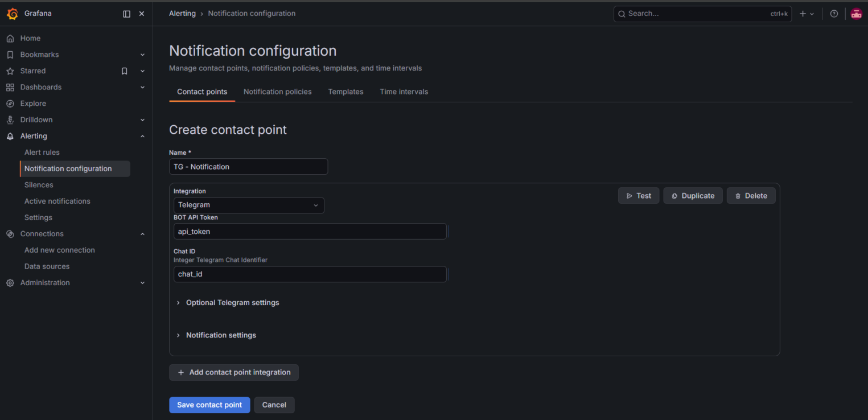Expand Optional Telegram settings
The width and height of the screenshot is (868, 420).
click(x=228, y=303)
